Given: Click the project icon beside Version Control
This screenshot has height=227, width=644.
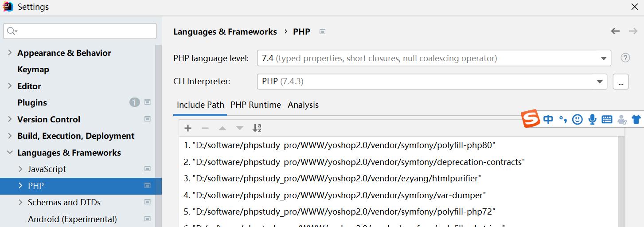Looking at the screenshot, I should pyautogui.click(x=148, y=119).
